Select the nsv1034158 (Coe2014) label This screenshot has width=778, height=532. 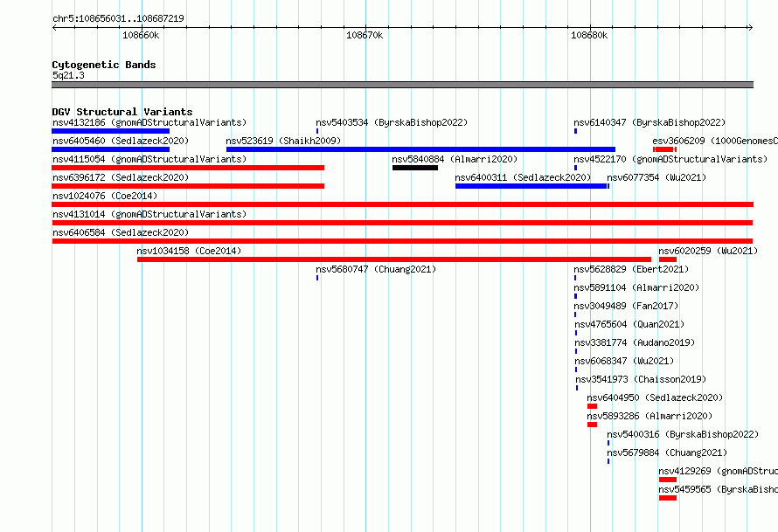point(189,251)
